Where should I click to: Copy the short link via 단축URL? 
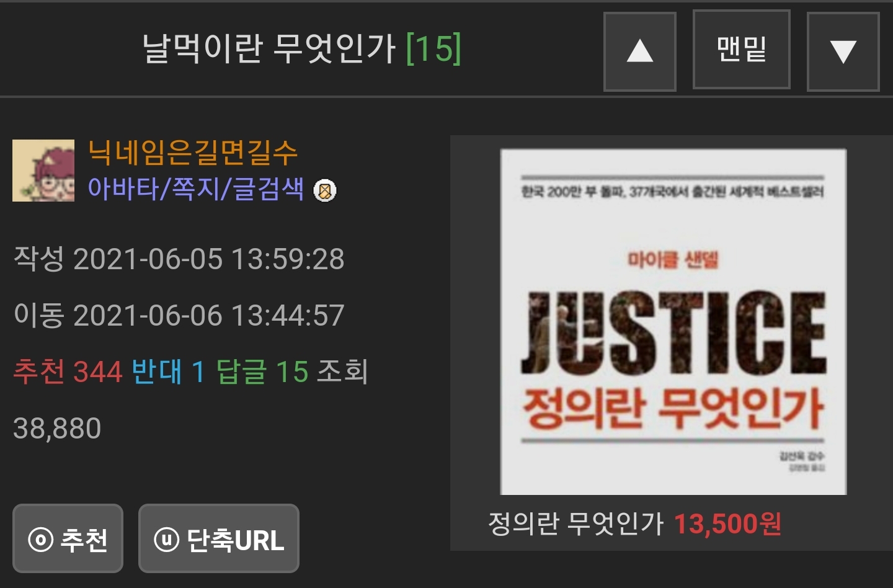point(218,538)
